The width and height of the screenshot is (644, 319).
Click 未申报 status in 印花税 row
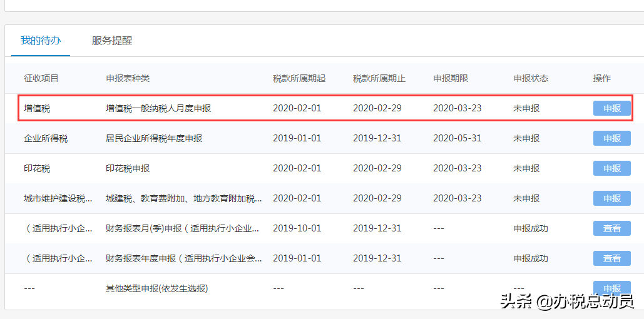[x=526, y=168]
